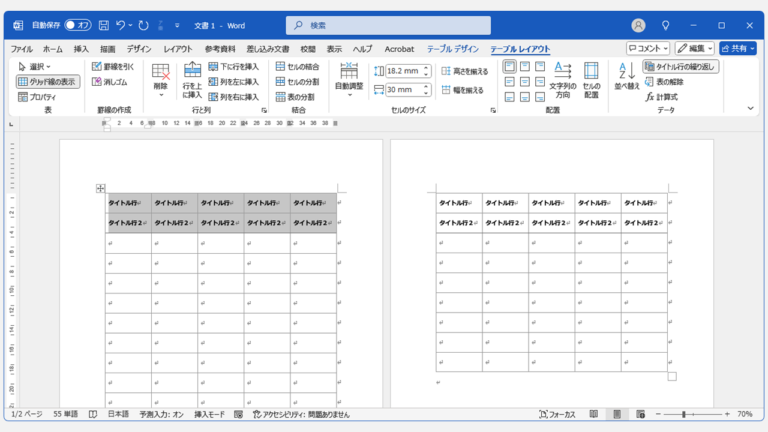
Task: Click 表の解除 convert to text
Action: [x=664, y=82]
